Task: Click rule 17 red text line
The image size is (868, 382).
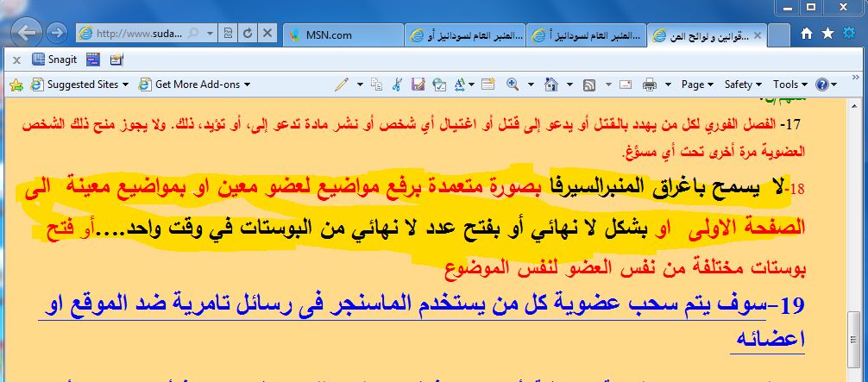Action: pyautogui.click(x=410, y=125)
